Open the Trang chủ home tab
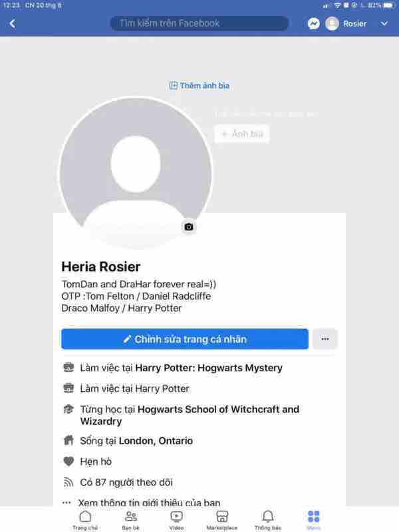The width and height of the screenshot is (399, 532). tap(85, 520)
